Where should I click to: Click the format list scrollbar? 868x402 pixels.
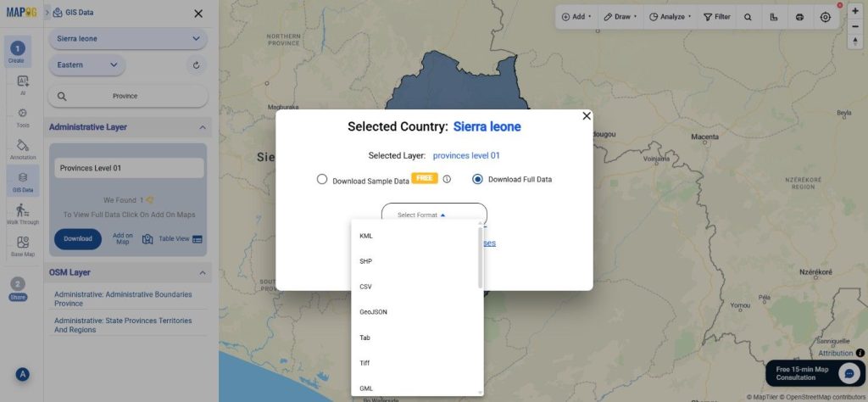(x=481, y=258)
